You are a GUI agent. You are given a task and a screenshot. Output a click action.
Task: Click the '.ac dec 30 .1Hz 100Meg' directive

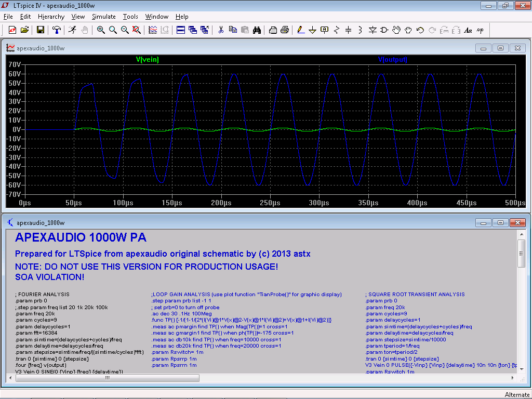[x=181, y=314]
